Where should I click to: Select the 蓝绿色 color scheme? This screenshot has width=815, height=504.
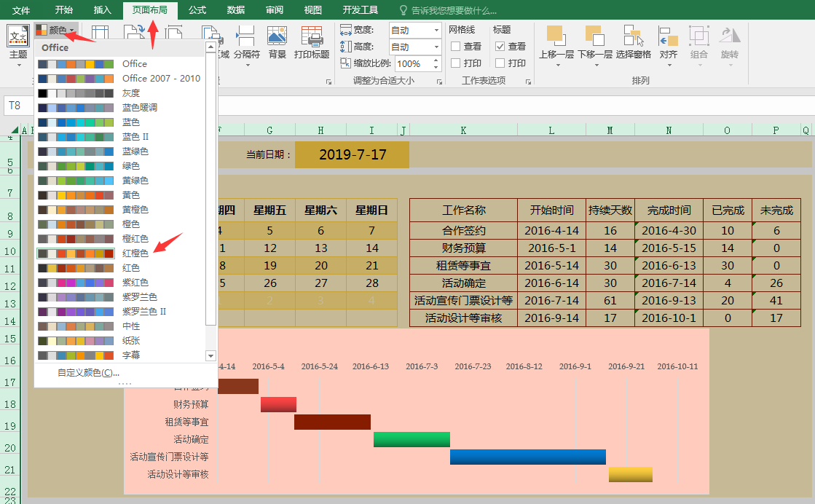[119, 151]
